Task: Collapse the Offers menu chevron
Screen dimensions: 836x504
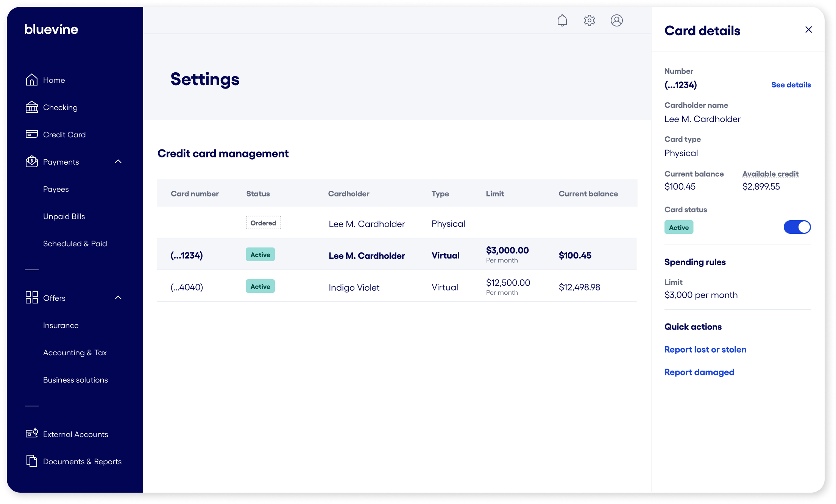Action: (118, 298)
